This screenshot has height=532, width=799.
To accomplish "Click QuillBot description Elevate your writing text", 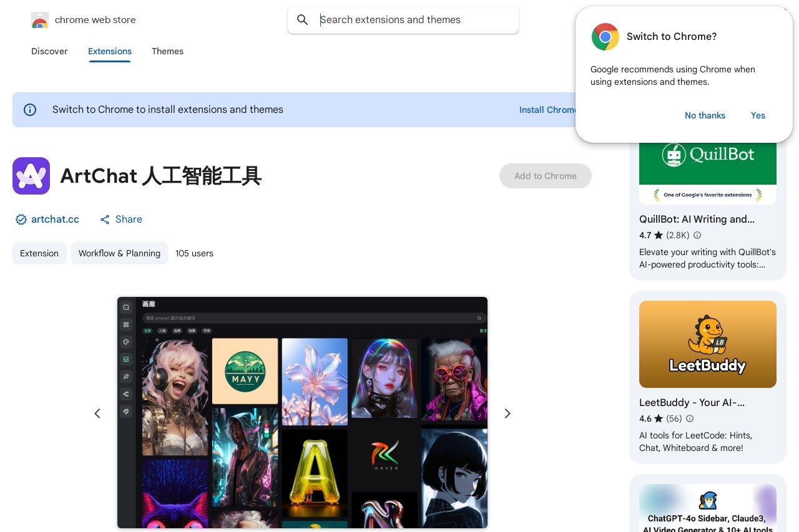I will (707, 258).
